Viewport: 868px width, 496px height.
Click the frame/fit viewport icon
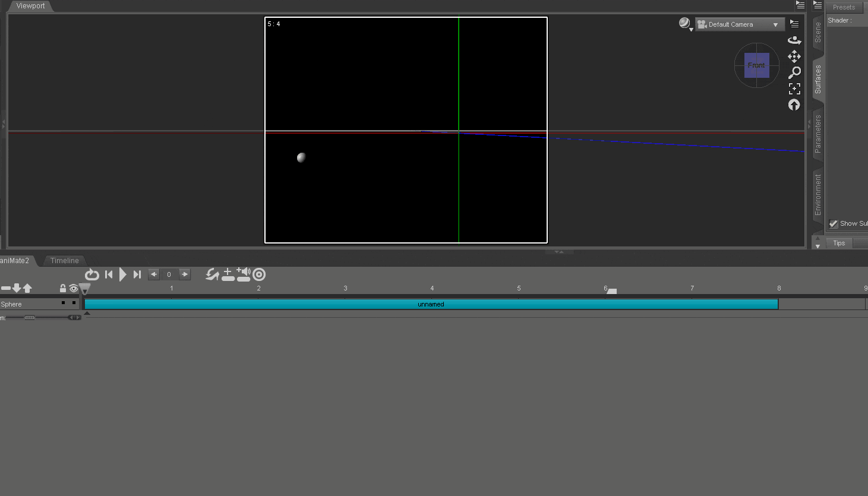tap(794, 89)
